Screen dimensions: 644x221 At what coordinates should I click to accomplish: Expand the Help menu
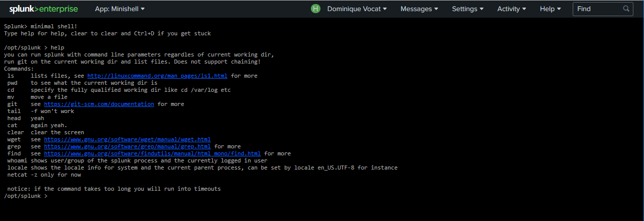tap(550, 9)
